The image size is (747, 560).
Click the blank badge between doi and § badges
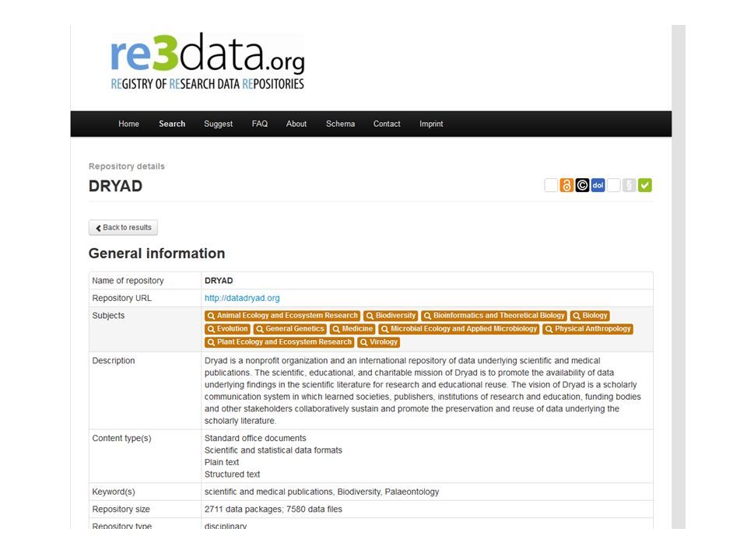614,185
